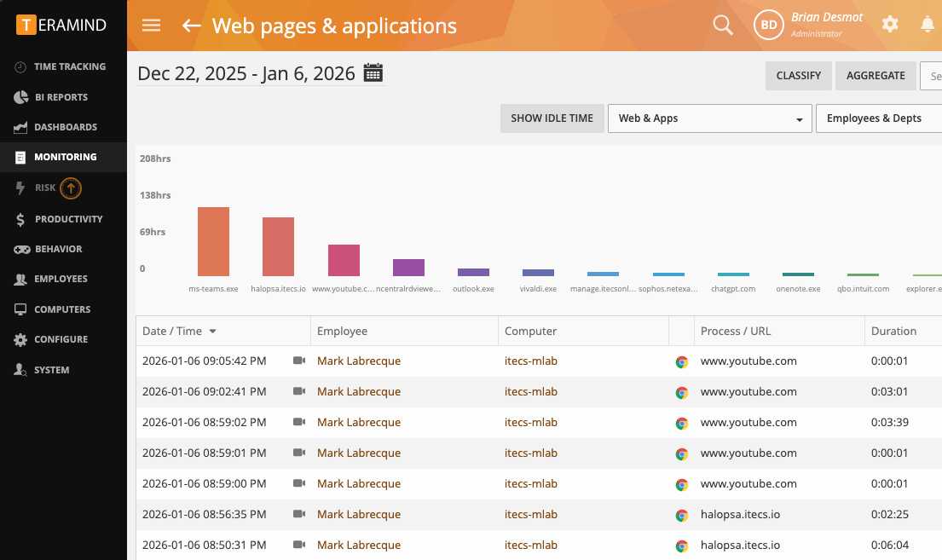Screen dimensions: 942x560
Task: Open the notifications bell
Action: 928,25
